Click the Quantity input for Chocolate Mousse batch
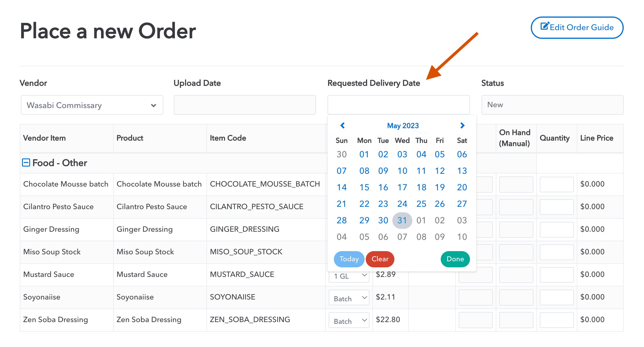The height and width of the screenshot is (347, 644). coord(557,184)
